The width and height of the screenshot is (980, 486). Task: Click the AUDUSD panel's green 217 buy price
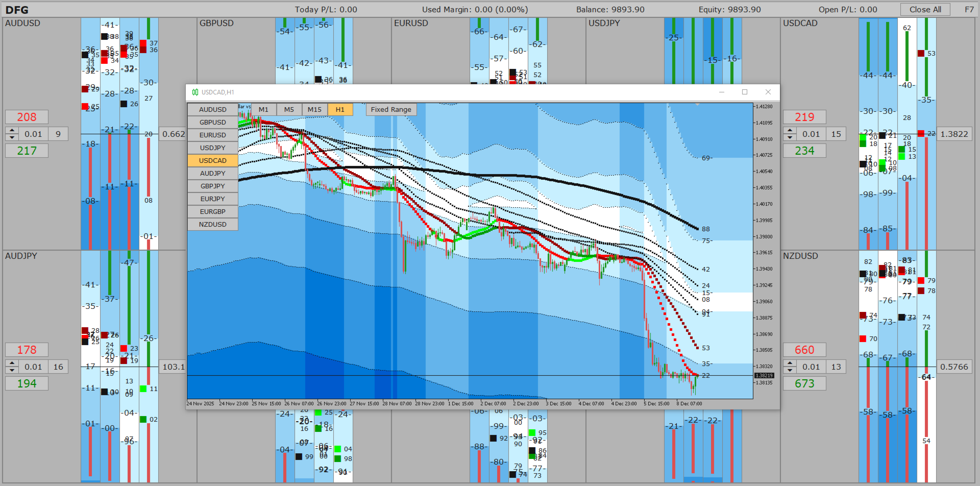(x=27, y=151)
